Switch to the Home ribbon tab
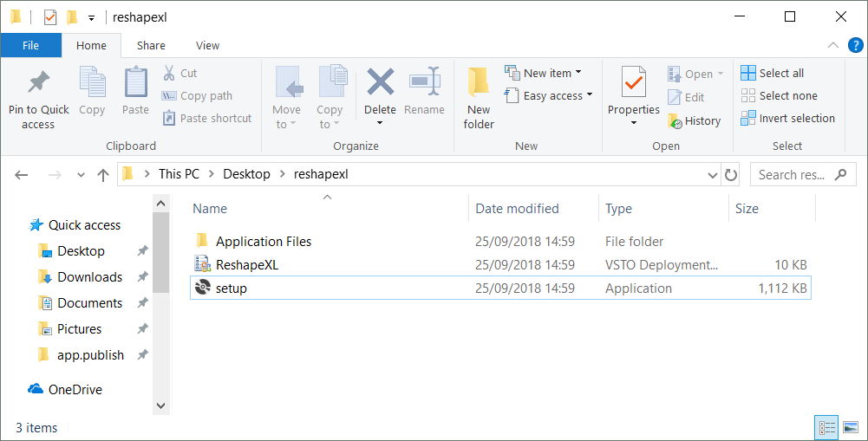The height and width of the screenshot is (441, 868). tap(91, 45)
